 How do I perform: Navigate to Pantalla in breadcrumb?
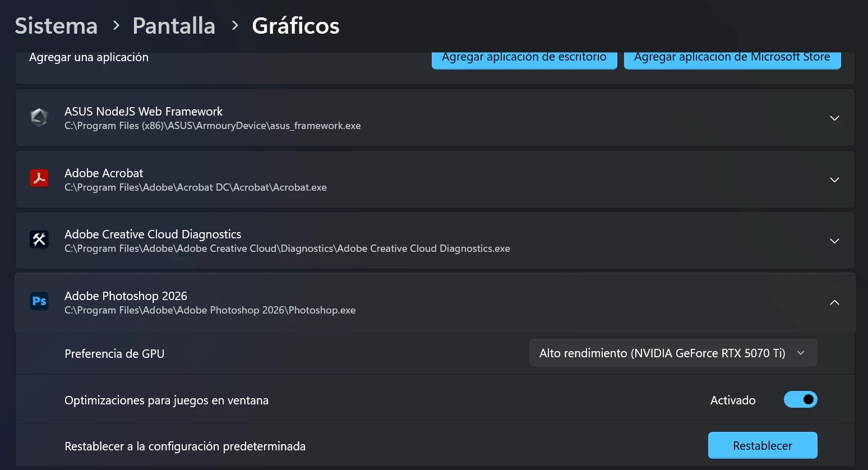point(174,26)
